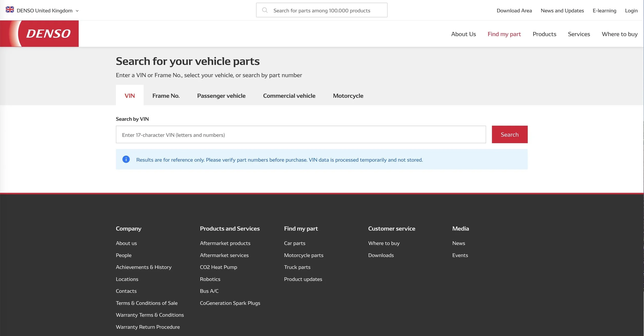Image resolution: width=644 pixels, height=336 pixels.
Task: Switch to the Frame No. tab
Action: (x=166, y=96)
